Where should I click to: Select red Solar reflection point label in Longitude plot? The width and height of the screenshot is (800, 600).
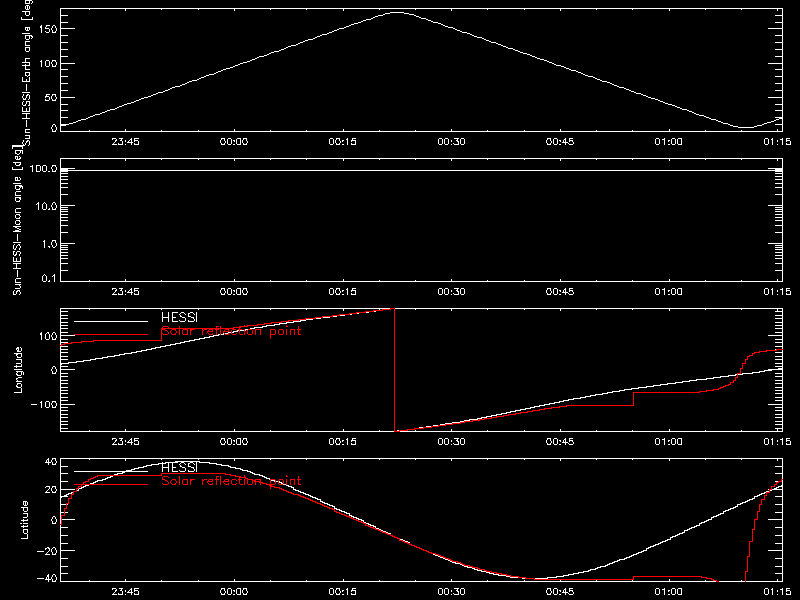coord(231,331)
